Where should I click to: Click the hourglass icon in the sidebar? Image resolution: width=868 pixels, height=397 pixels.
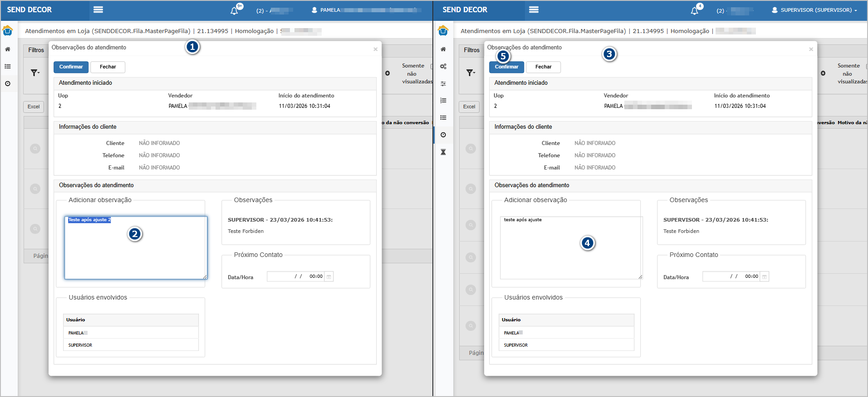(443, 152)
